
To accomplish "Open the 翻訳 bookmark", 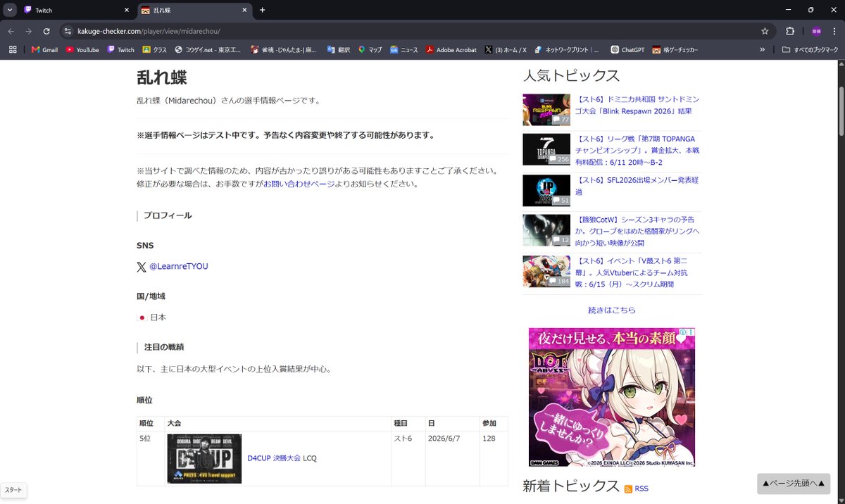I will coord(337,50).
